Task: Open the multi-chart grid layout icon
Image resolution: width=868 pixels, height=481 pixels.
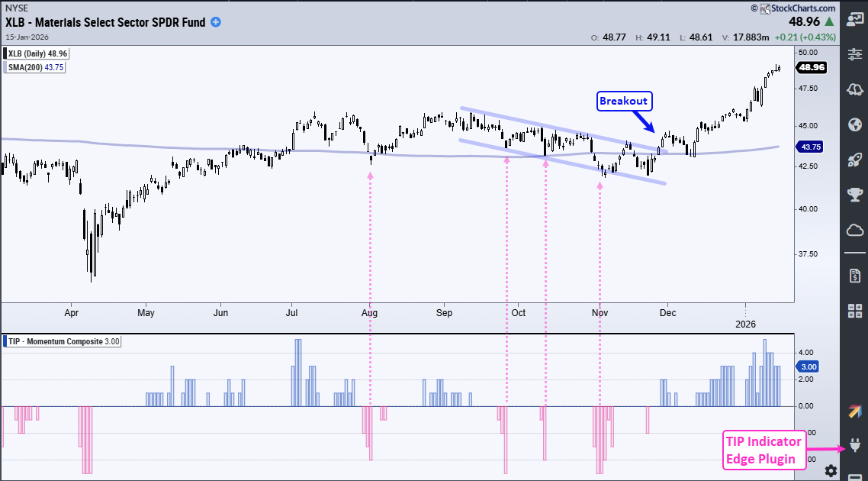Action: coord(854,312)
